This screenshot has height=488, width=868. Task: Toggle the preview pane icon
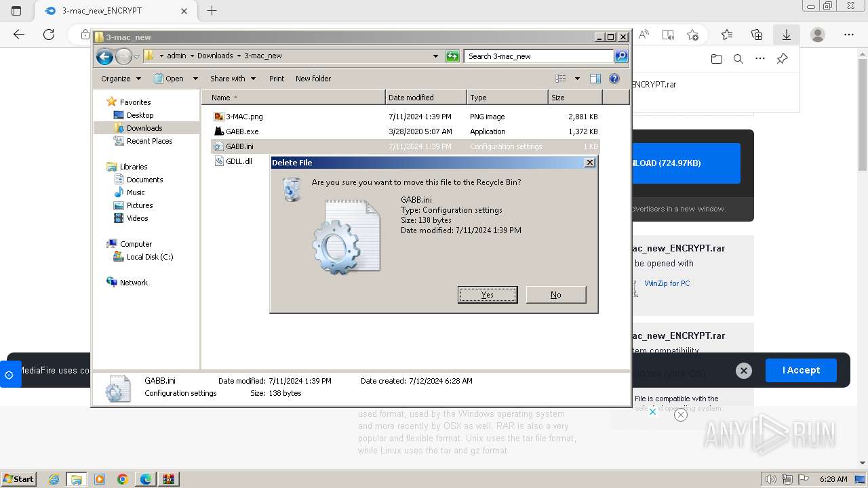[x=595, y=79]
